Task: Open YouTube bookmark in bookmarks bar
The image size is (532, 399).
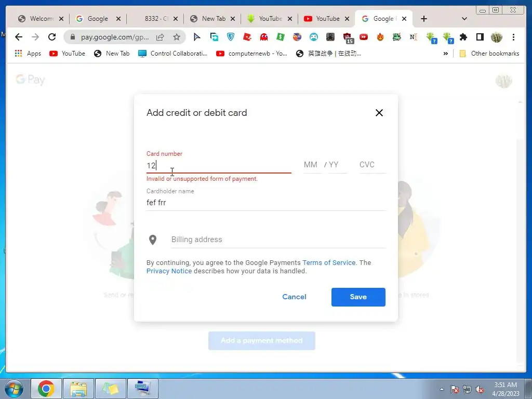Action: (67, 54)
